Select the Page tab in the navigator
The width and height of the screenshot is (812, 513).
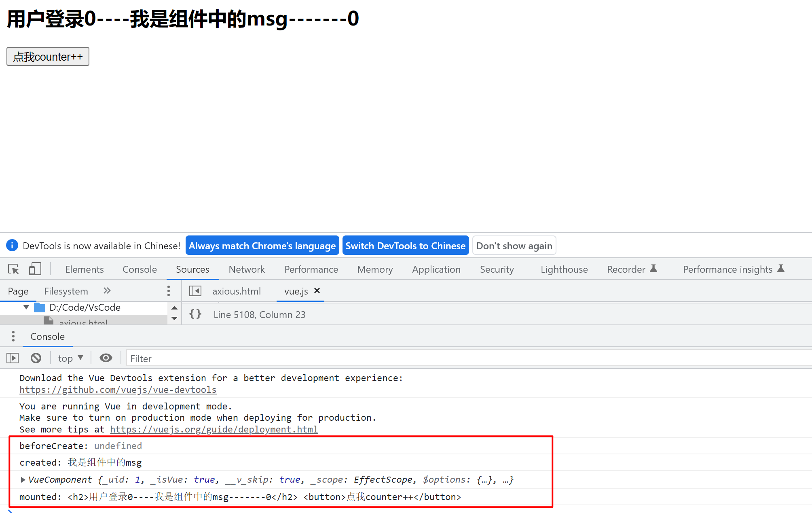coord(18,291)
